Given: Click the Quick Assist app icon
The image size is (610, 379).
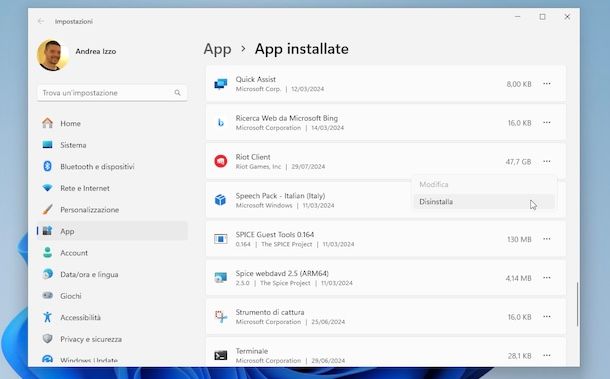Looking at the screenshot, I should (x=221, y=84).
